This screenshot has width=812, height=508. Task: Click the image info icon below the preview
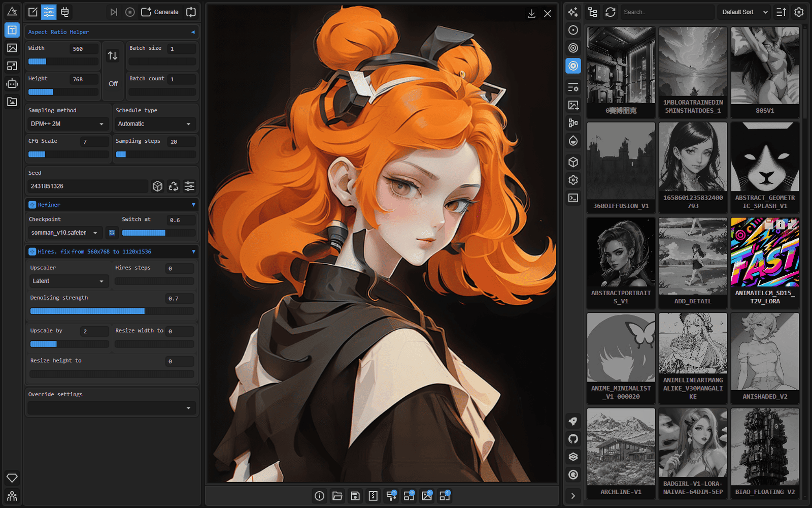click(319, 496)
